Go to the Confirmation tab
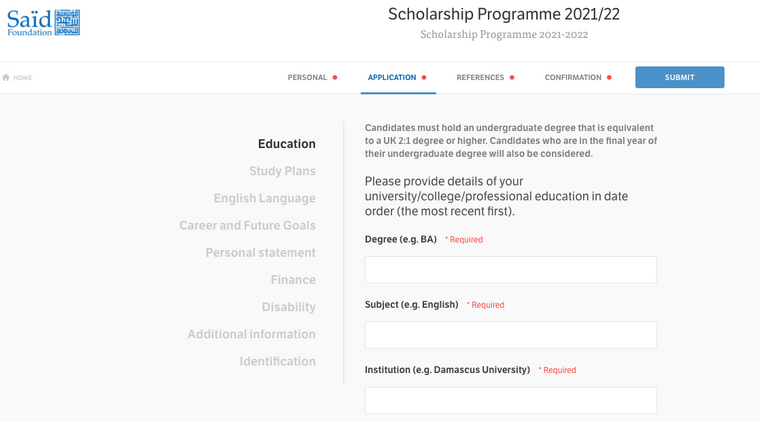The width and height of the screenshot is (760, 422). [x=573, y=77]
